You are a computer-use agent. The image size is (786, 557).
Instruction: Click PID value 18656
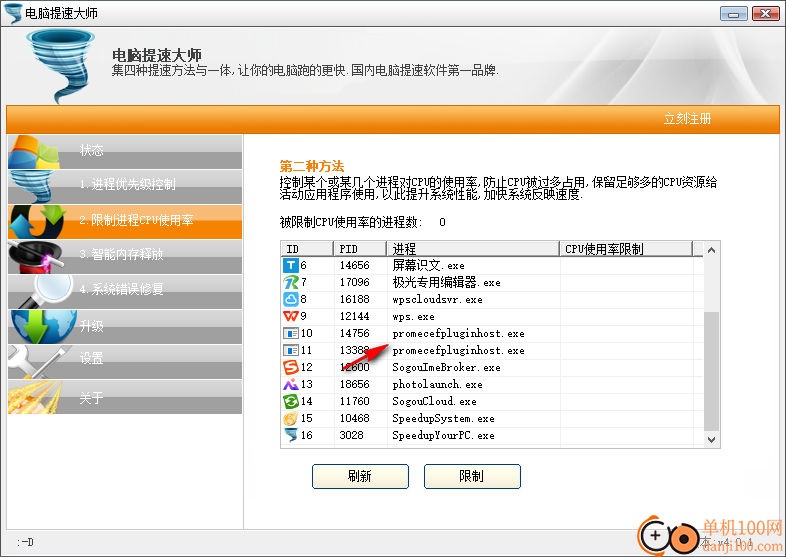coord(354,385)
